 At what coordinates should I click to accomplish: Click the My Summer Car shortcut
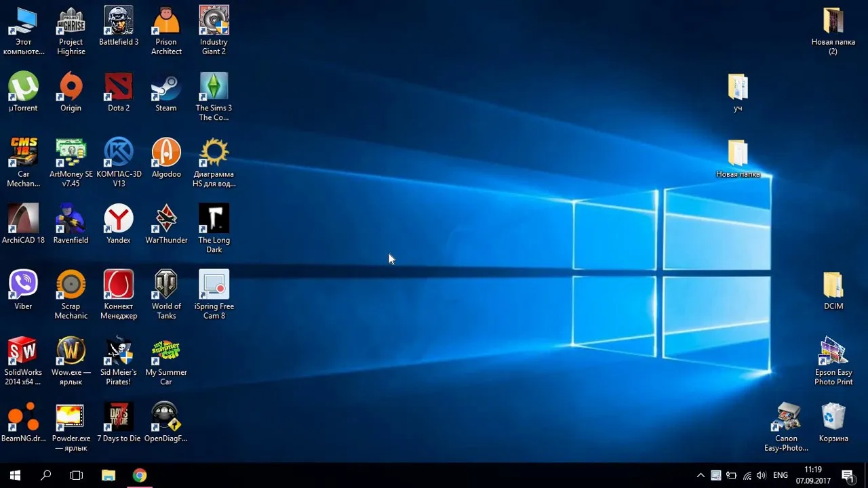pyautogui.click(x=166, y=361)
